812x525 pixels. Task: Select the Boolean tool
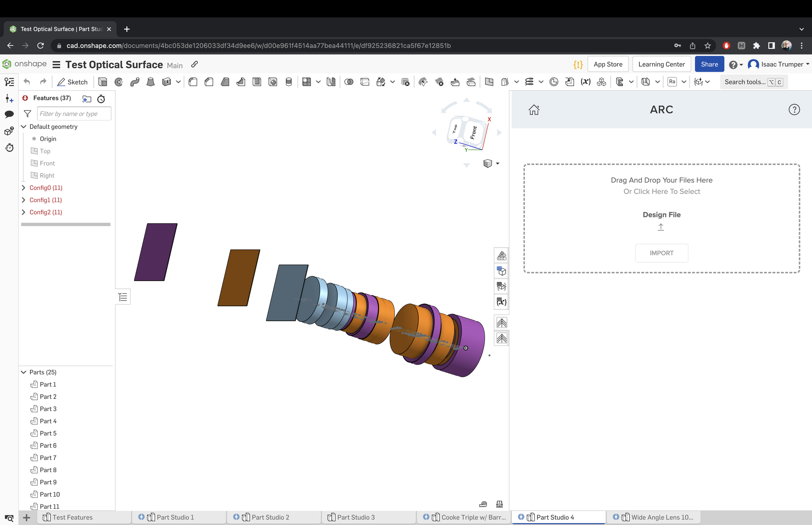click(x=349, y=82)
